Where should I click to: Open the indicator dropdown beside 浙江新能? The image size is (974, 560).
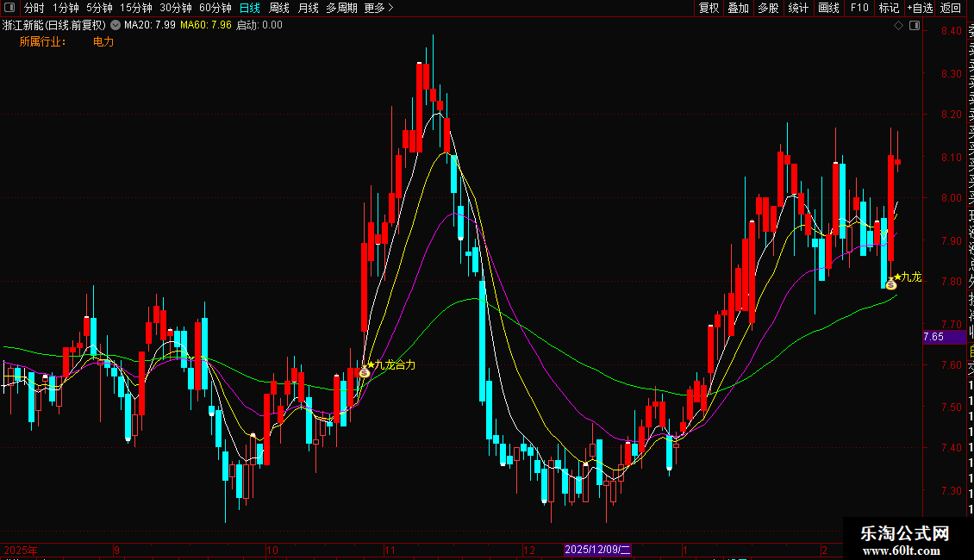pyautogui.click(x=116, y=26)
